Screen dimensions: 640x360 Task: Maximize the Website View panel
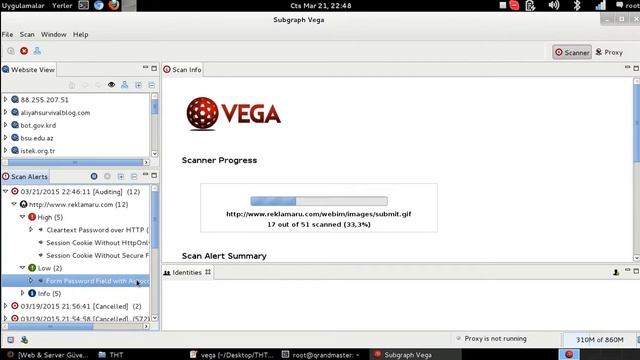(154, 68)
